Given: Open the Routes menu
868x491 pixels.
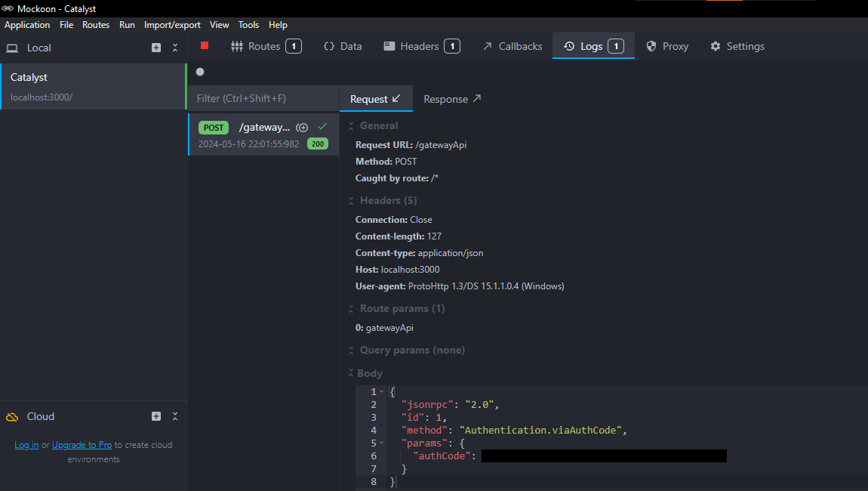Looking at the screenshot, I should pyautogui.click(x=96, y=25).
